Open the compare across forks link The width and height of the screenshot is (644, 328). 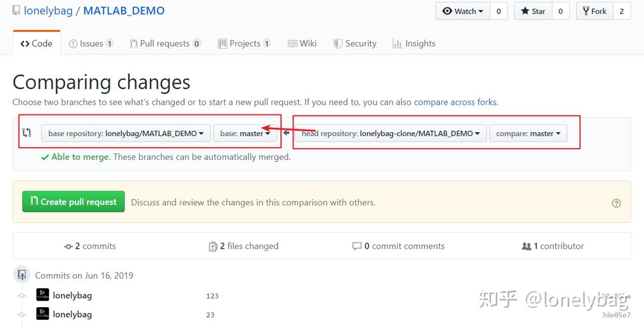[455, 102]
